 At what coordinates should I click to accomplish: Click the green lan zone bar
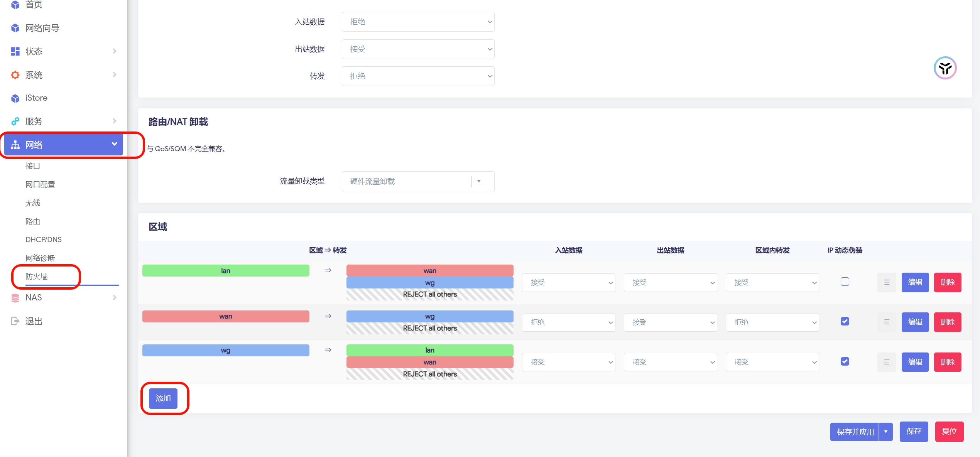click(226, 271)
